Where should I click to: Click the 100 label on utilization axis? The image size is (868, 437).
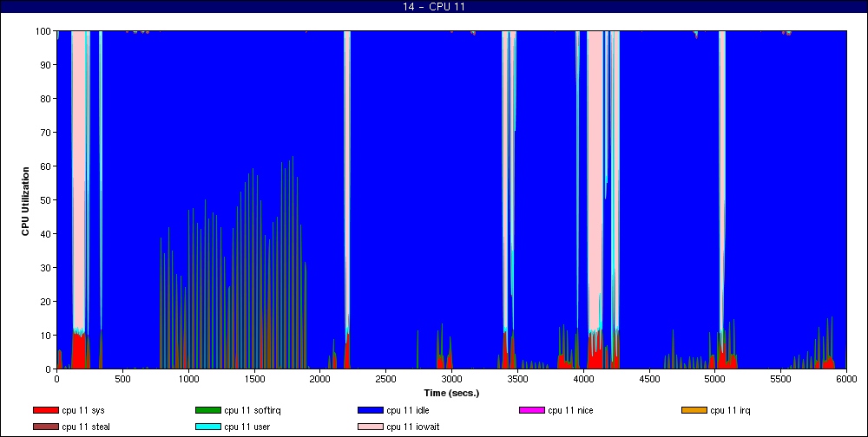44,31
